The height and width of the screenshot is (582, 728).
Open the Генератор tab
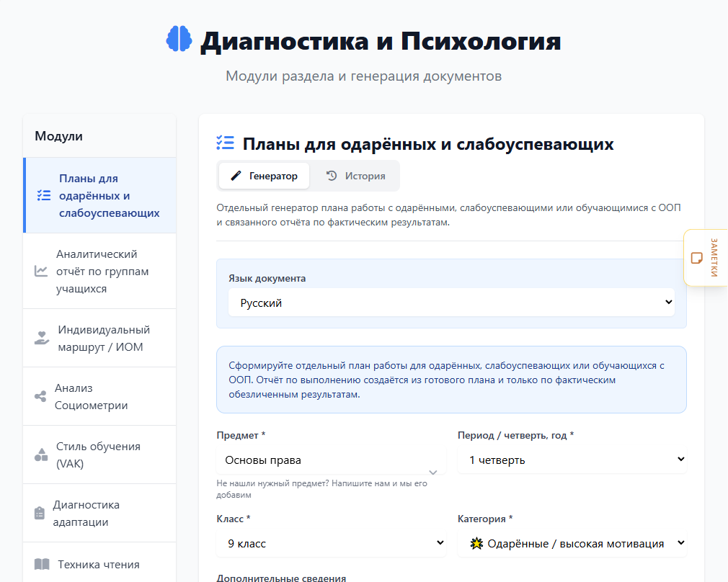(265, 176)
